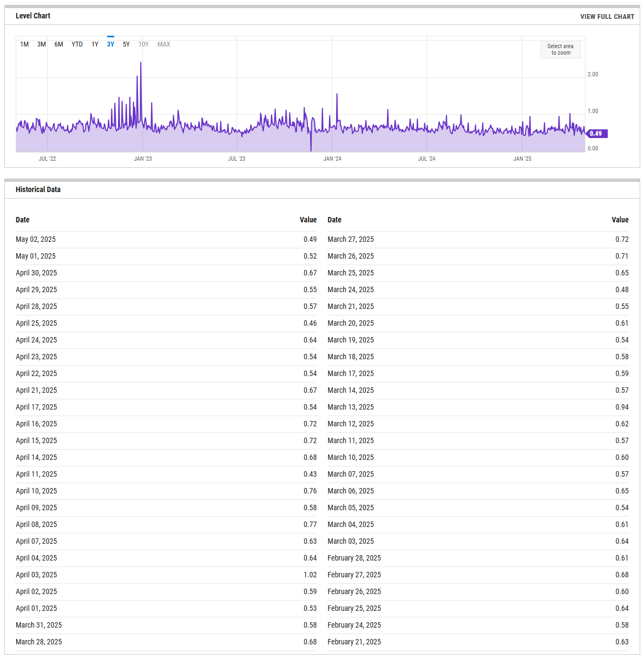Click the JUL '22 axis label
644x659 pixels.
(x=48, y=159)
